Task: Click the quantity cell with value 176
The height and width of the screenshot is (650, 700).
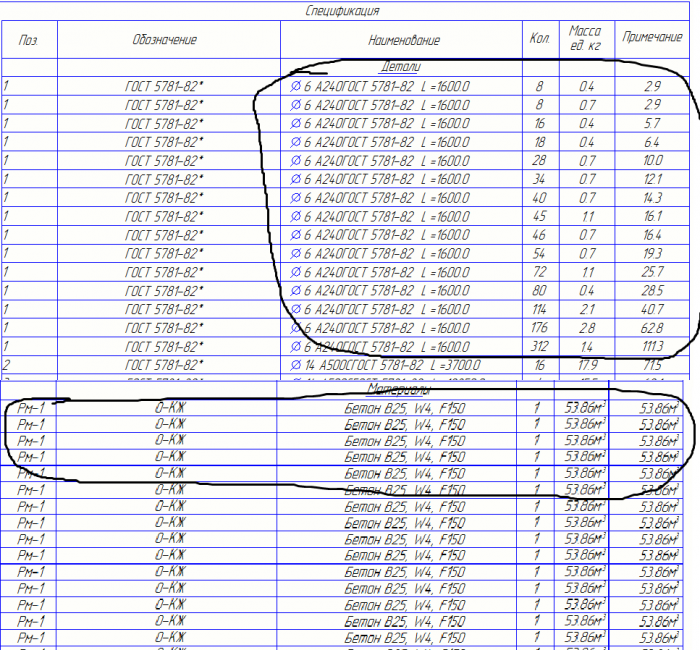Action: 539,328
